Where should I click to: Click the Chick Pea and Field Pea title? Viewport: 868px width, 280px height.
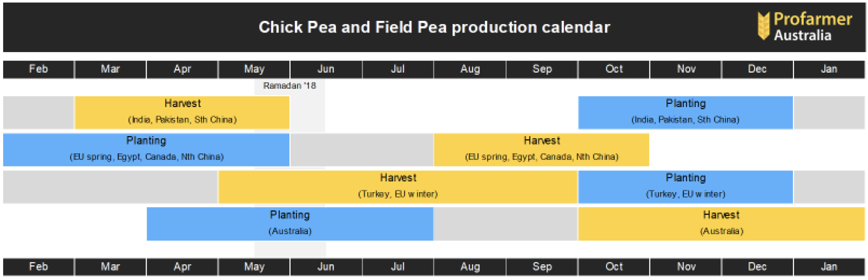[434, 27]
